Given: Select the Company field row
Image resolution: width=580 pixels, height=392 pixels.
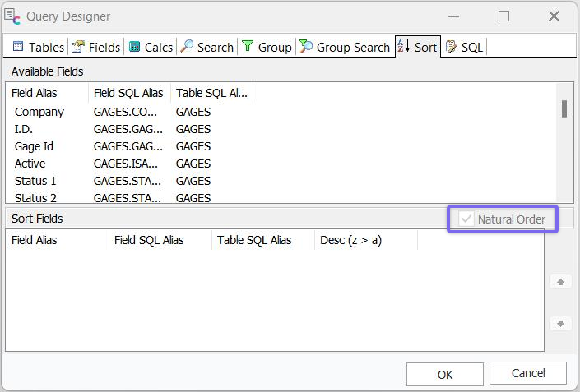Looking at the screenshot, I should pos(39,112).
